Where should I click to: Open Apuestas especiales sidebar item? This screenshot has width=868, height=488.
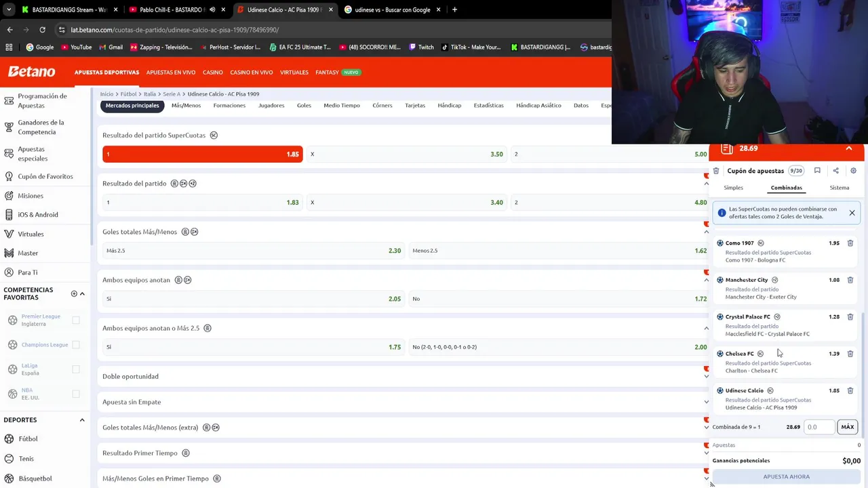pyautogui.click(x=33, y=154)
